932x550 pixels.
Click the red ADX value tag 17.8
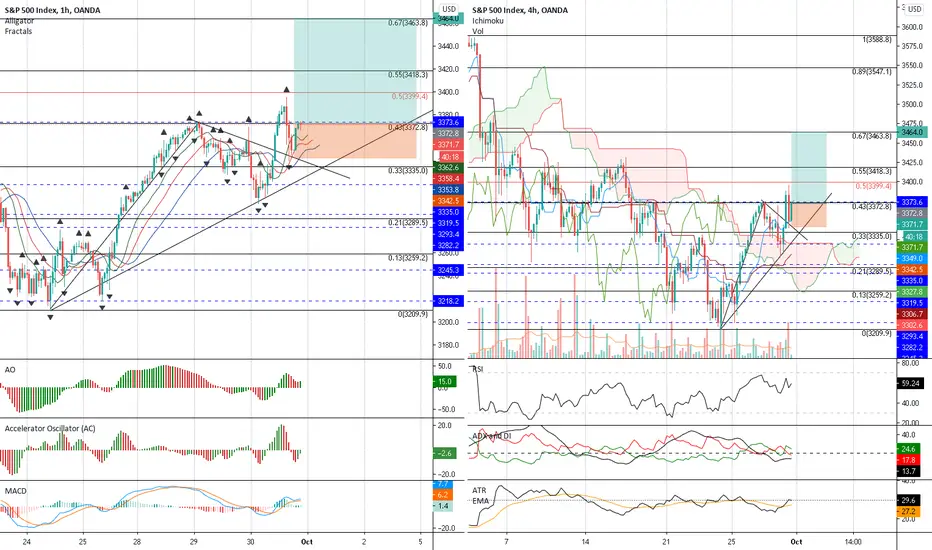pos(909,460)
